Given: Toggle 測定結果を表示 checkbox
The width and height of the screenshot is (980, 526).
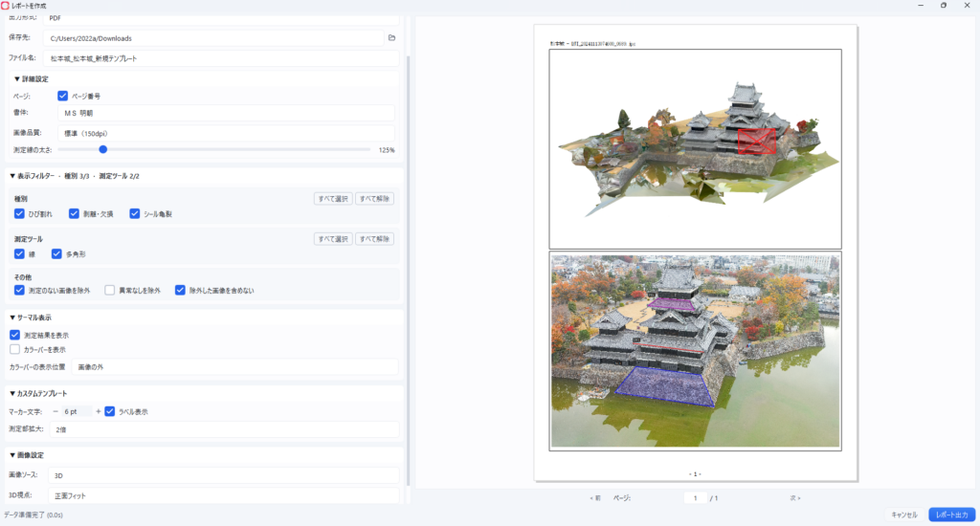Looking at the screenshot, I should 15,336.
